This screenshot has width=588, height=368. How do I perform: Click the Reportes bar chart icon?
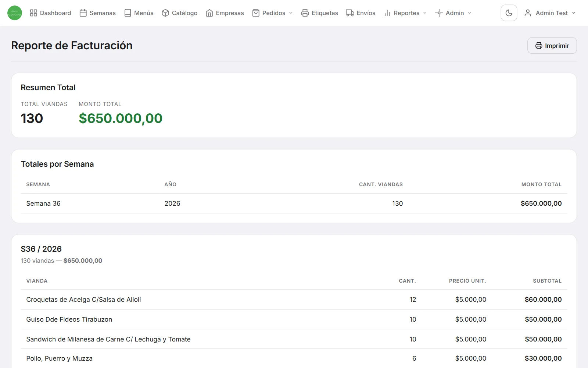387,13
